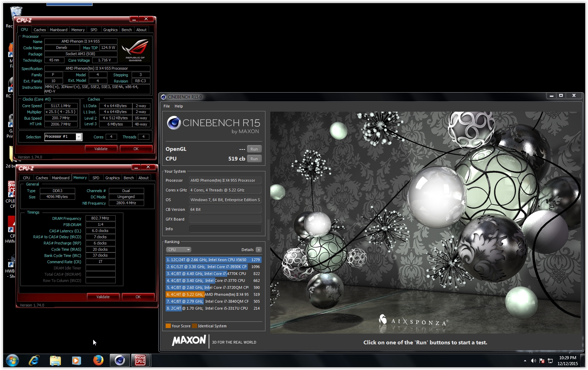Select ranking row Core i7-3930K
Image resolution: width=588 pixels, height=370 pixels.
coord(213,267)
